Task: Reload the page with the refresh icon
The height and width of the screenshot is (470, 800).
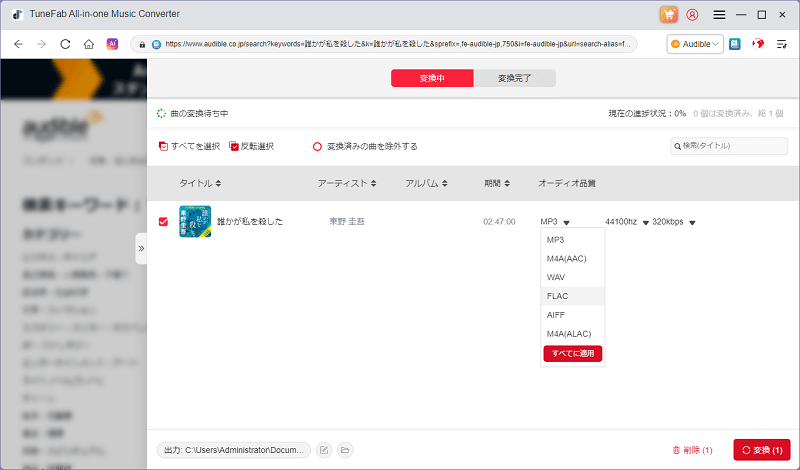Action: [x=65, y=44]
